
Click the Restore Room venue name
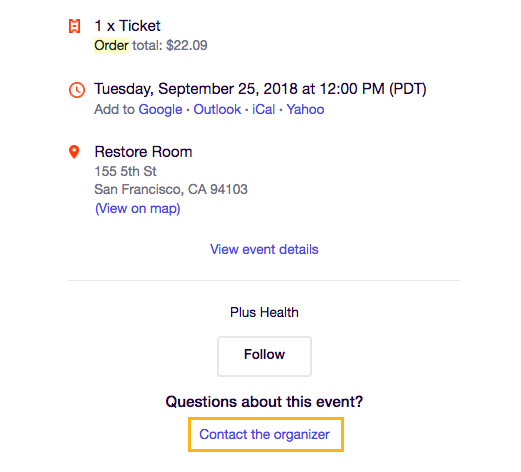[143, 152]
